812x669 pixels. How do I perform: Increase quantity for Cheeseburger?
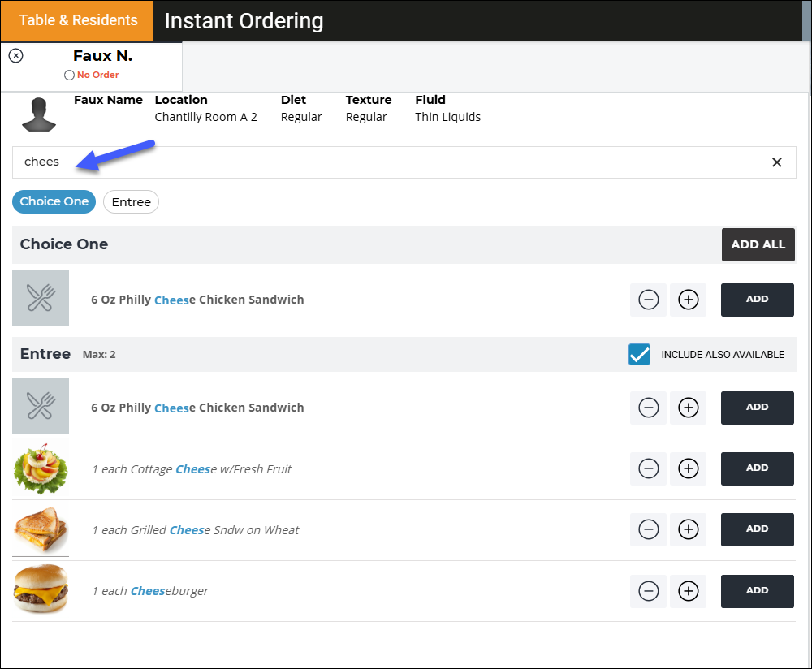[x=688, y=591]
